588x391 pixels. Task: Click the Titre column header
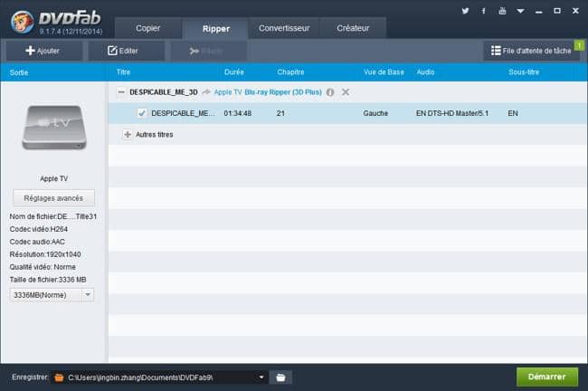pyautogui.click(x=123, y=72)
